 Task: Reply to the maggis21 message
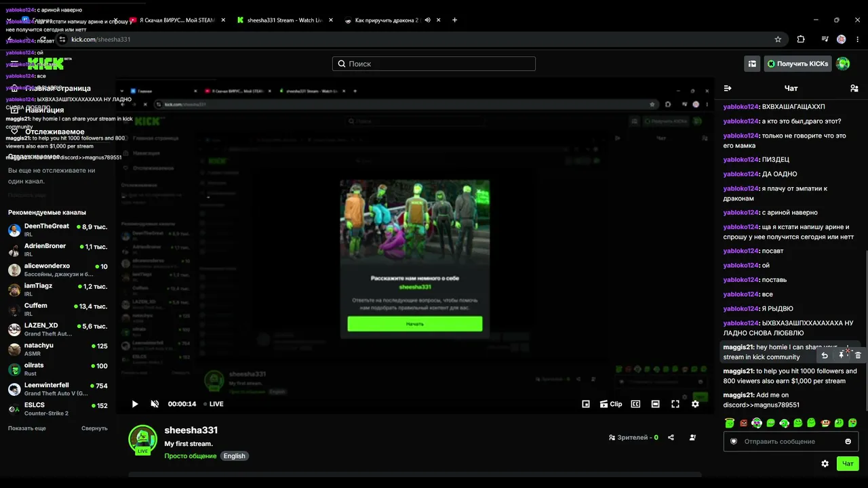click(825, 355)
